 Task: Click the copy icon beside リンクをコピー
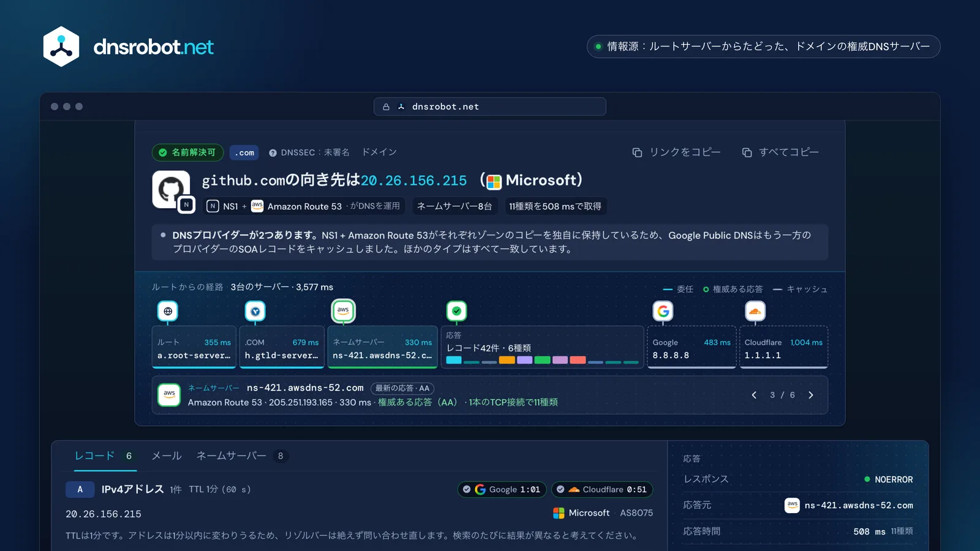pos(637,152)
